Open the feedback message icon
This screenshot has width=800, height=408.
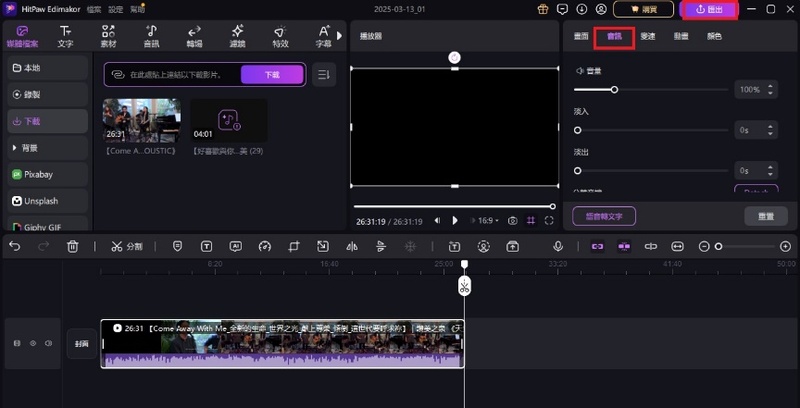pyautogui.click(x=562, y=9)
